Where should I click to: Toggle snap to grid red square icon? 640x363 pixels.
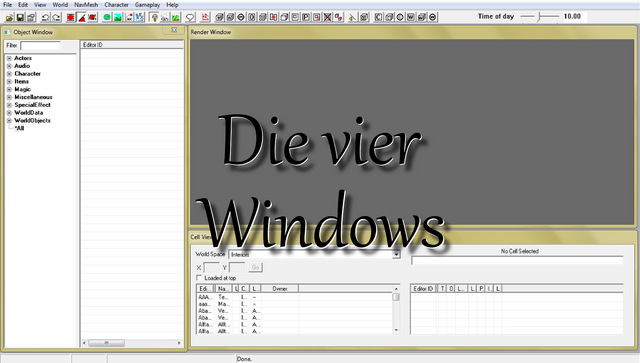pos(71,17)
